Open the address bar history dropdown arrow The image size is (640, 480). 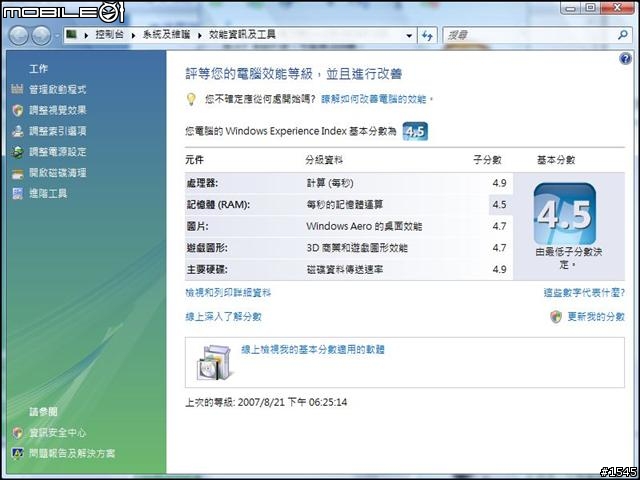(x=409, y=36)
